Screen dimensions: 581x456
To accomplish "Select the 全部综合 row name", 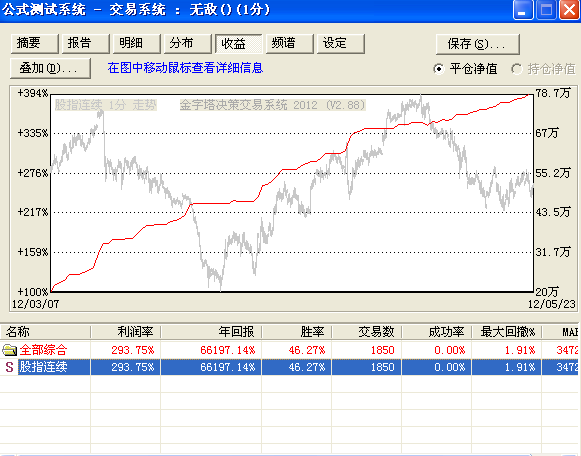I will click(43, 350).
